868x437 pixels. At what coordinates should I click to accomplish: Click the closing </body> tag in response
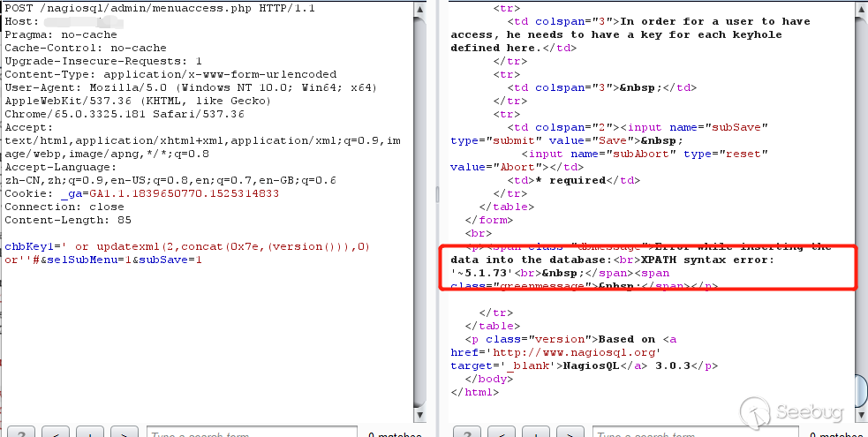point(489,380)
